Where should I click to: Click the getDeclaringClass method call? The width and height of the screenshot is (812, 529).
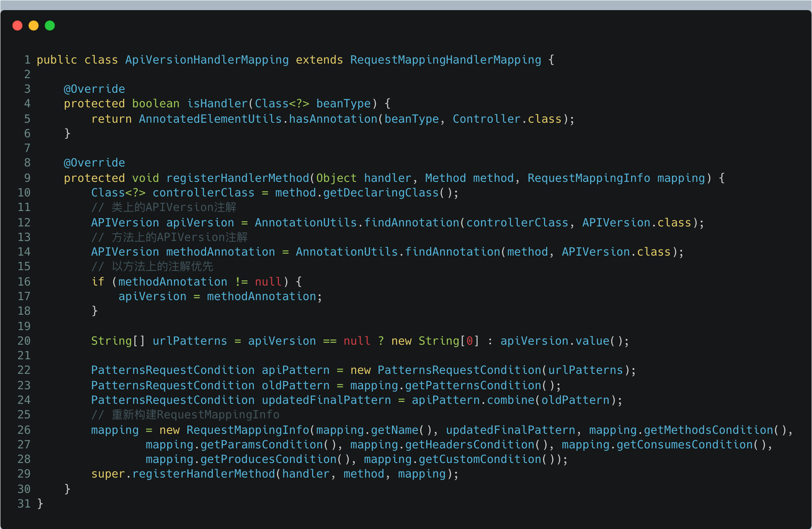(381, 193)
